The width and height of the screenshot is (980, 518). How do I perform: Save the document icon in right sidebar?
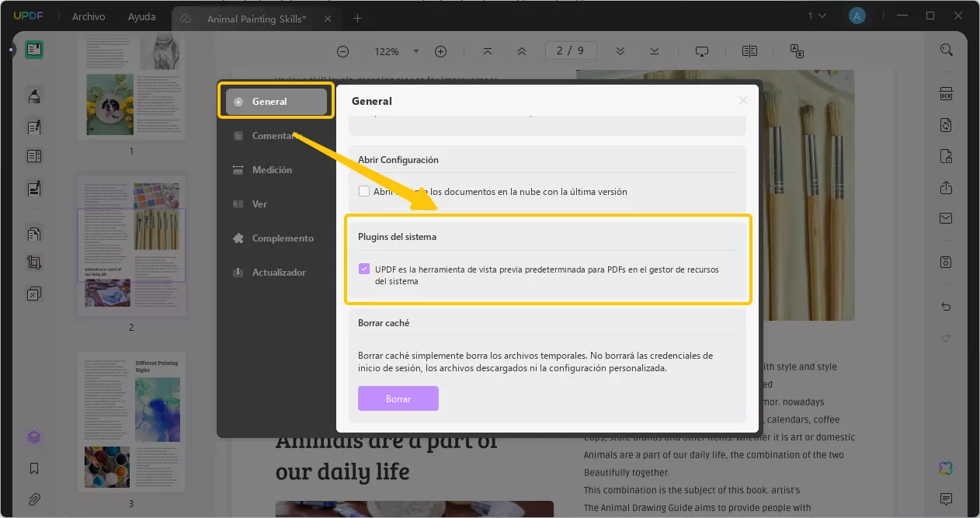coord(946,262)
